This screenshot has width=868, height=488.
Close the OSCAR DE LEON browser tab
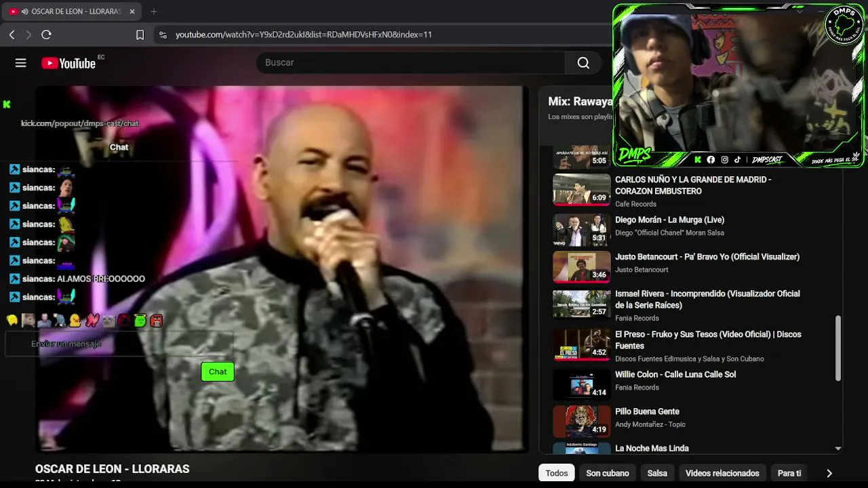click(132, 12)
